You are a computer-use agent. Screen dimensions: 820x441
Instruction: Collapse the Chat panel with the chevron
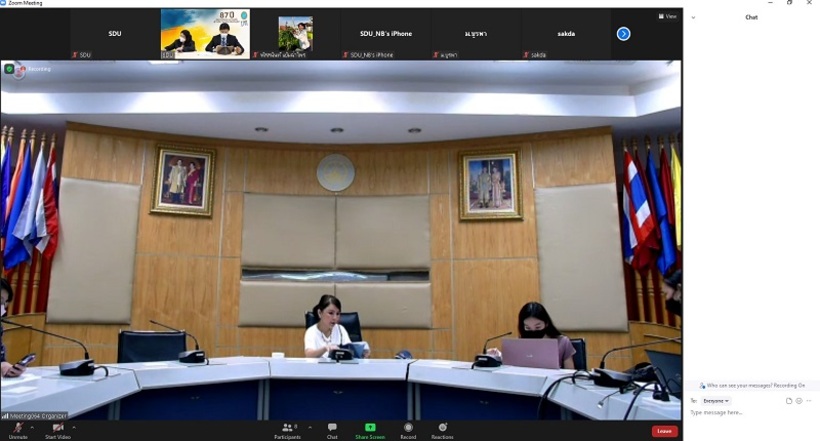[693, 17]
